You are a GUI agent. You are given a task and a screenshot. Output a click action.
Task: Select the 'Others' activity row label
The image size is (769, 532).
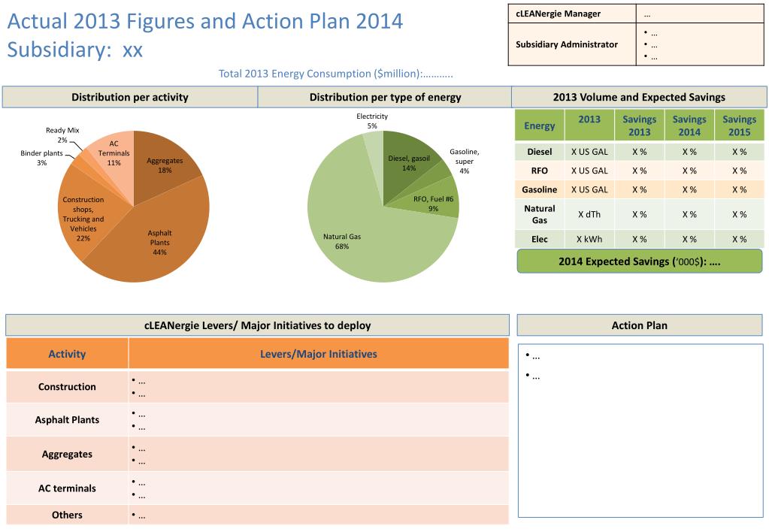(67, 515)
